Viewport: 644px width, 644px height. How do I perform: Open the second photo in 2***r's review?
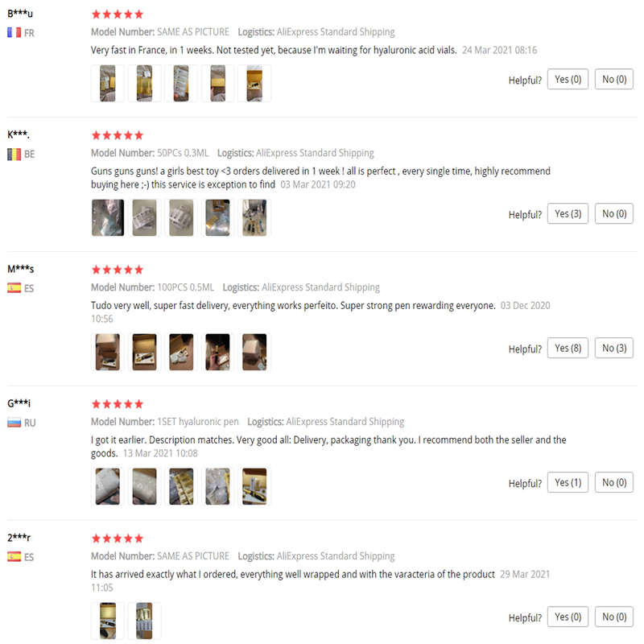click(x=145, y=621)
